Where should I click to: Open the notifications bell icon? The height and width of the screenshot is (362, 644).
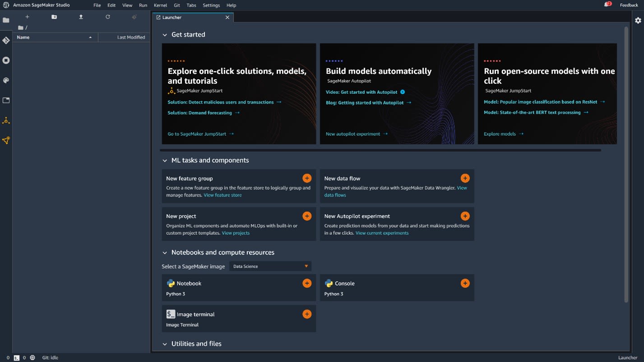click(x=607, y=5)
